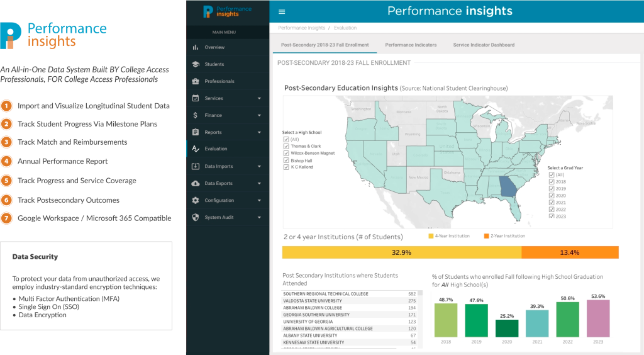Select Abraham Baldwin College row
The height and width of the screenshot is (355, 644).
350,308
